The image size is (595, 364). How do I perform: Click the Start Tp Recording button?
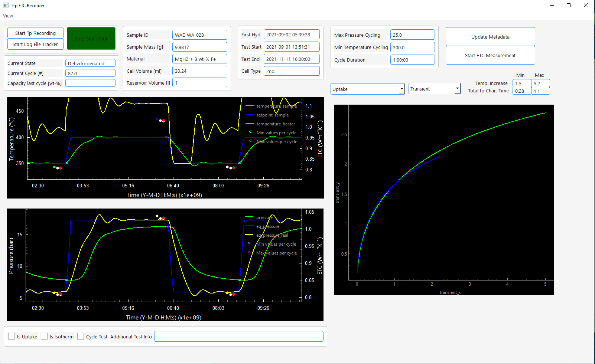35,33
